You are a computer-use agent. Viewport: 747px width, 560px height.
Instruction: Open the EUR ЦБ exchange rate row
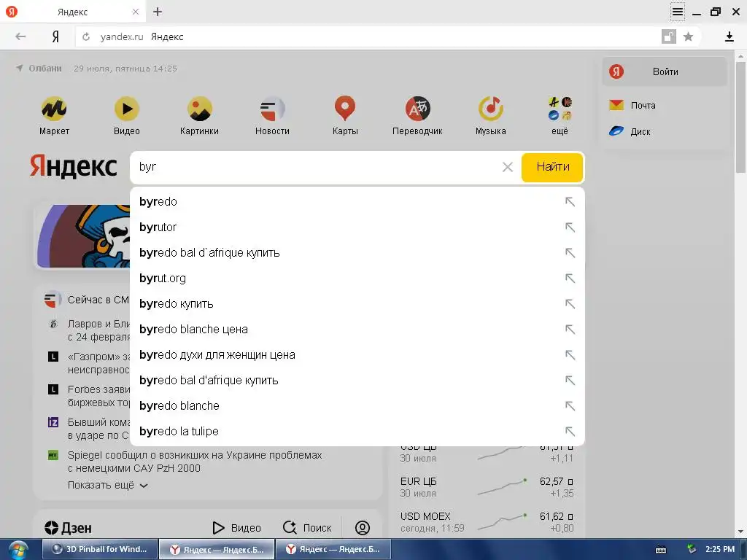tap(487, 487)
